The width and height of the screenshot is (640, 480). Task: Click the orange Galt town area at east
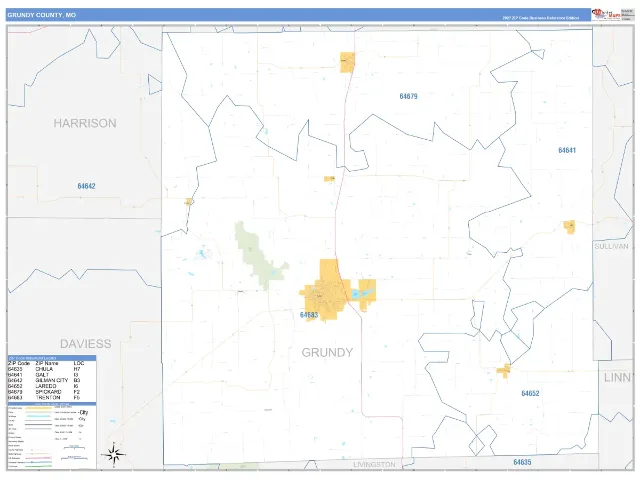569,227
